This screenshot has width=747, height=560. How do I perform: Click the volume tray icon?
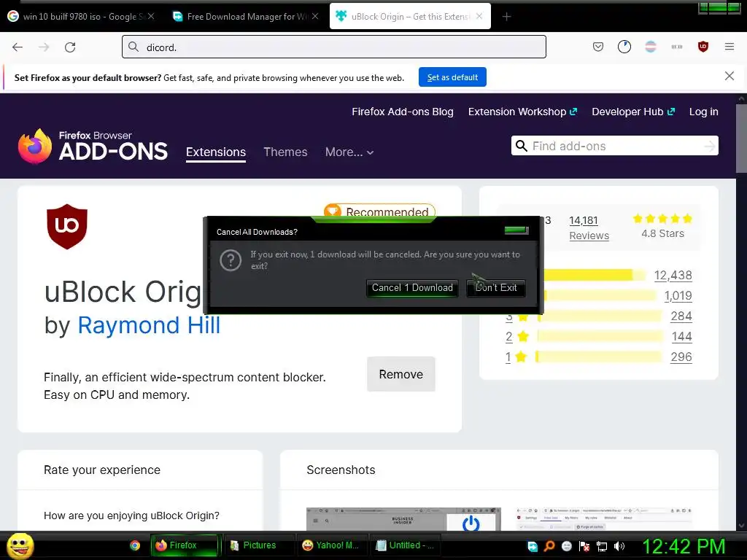[619, 546]
